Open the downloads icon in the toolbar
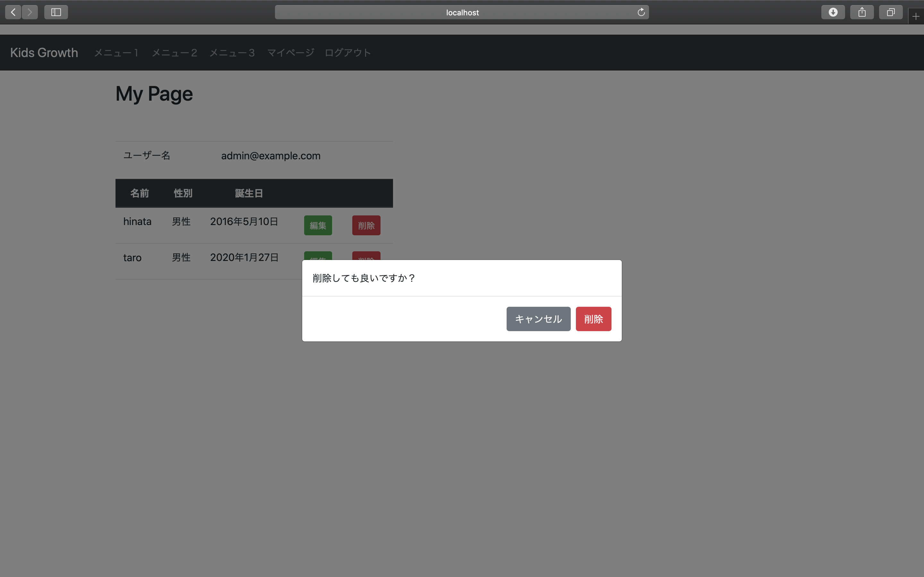 [833, 12]
